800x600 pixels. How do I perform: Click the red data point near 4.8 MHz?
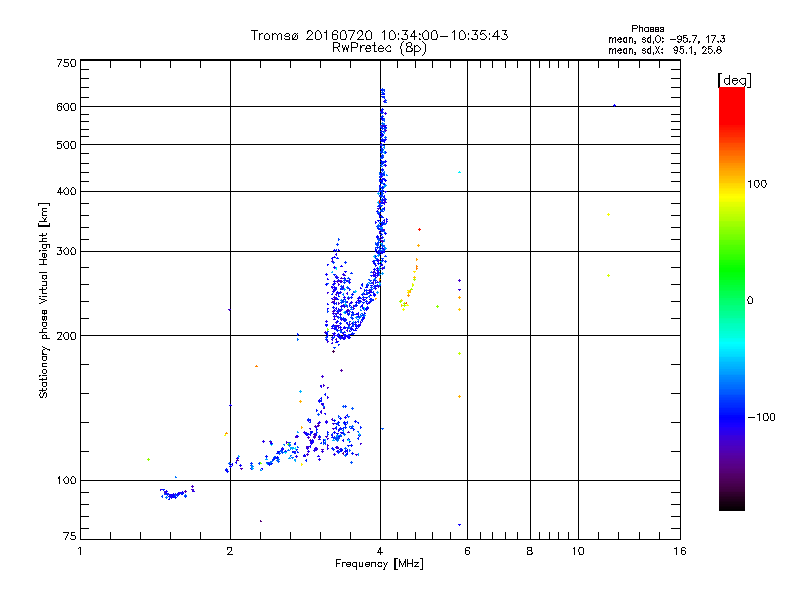(419, 230)
